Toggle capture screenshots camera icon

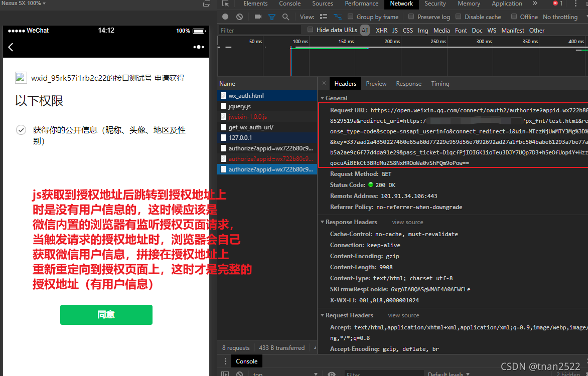coord(258,17)
